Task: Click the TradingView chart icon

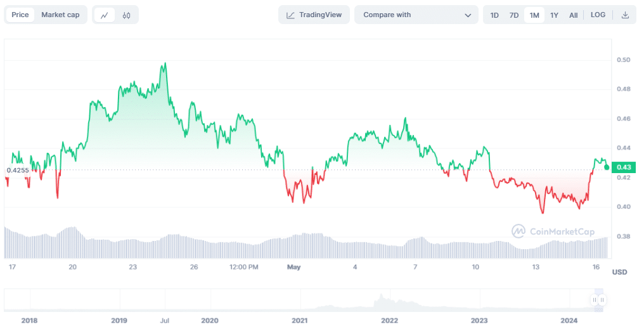Action: [290, 15]
